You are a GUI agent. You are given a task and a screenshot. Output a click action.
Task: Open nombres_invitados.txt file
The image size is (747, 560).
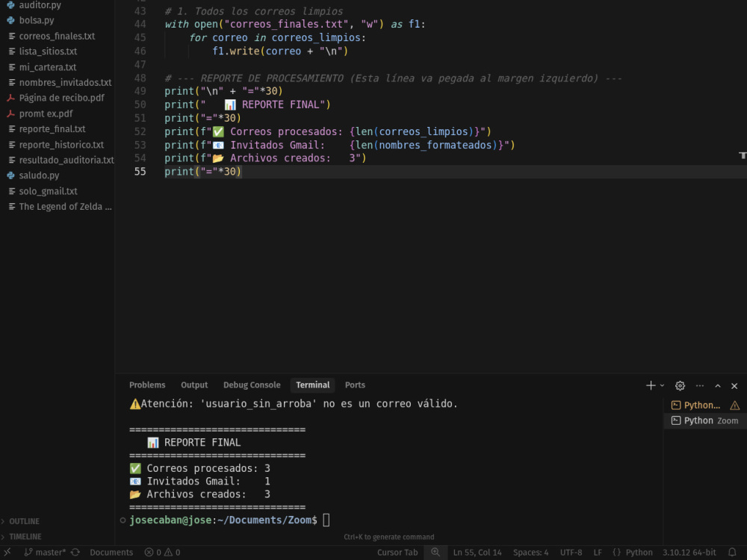click(65, 82)
